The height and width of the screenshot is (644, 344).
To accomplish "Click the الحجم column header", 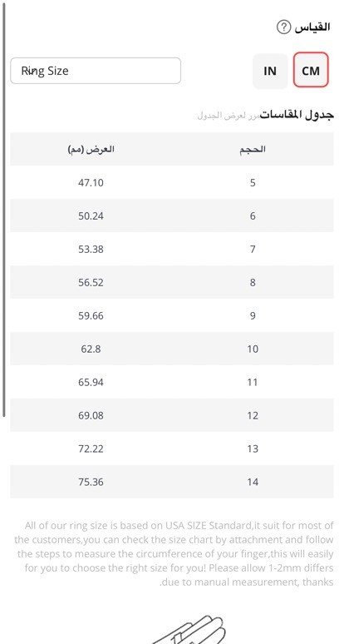I will (x=253, y=149).
